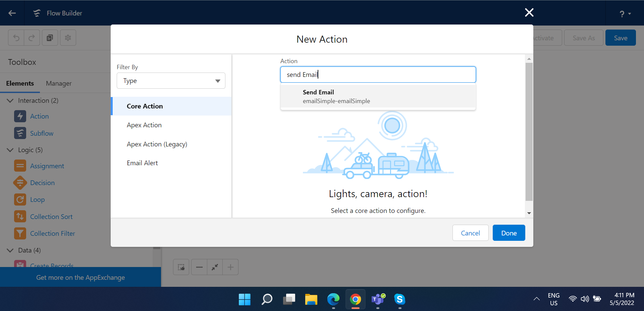This screenshot has height=311, width=644.
Task: Cancel the New Action dialog
Action: (x=470, y=233)
